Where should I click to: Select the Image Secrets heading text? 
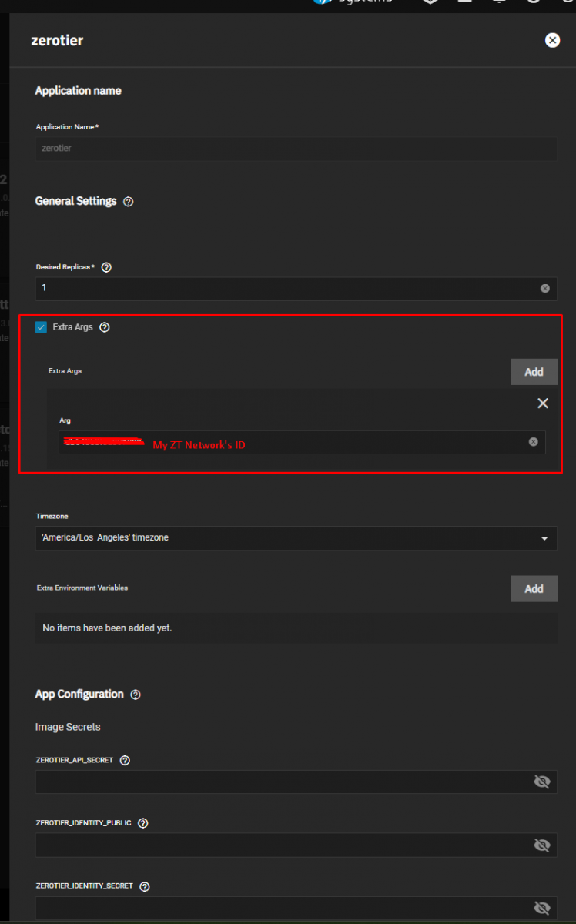(68, 727)
